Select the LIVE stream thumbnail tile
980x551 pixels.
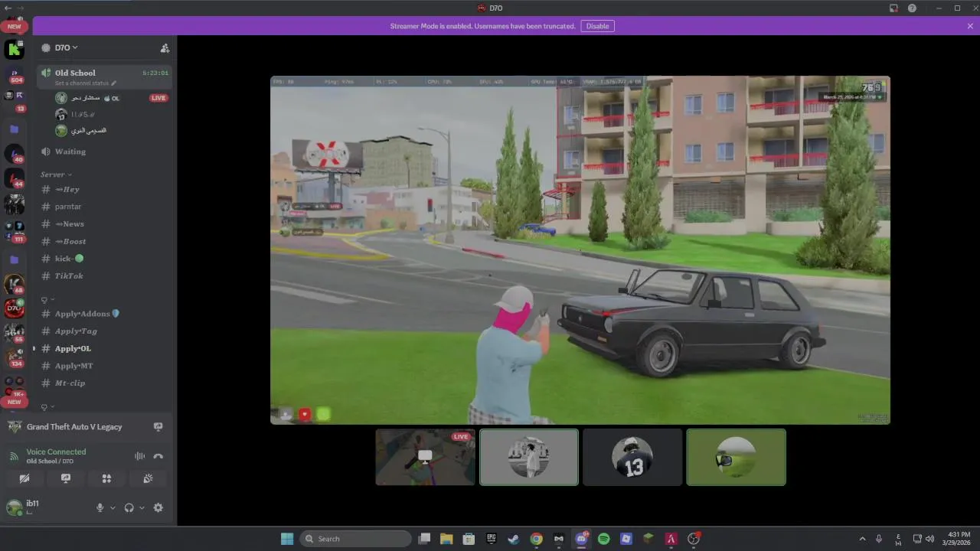point(426,457)
